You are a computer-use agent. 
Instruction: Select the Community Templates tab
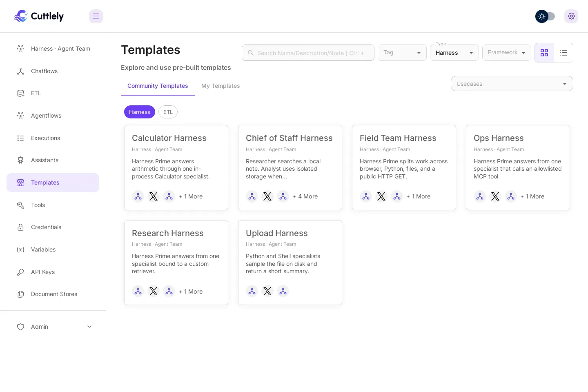(158, 86)
